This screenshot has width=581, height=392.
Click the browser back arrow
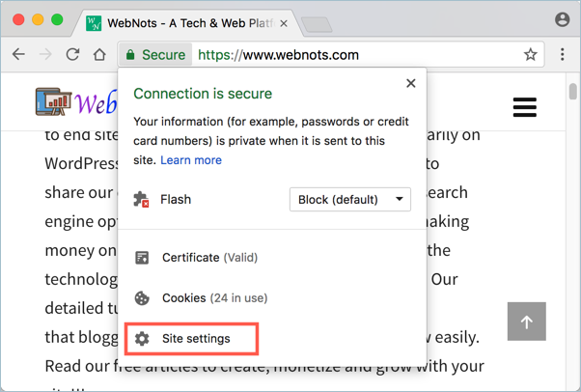click(18, 55)
